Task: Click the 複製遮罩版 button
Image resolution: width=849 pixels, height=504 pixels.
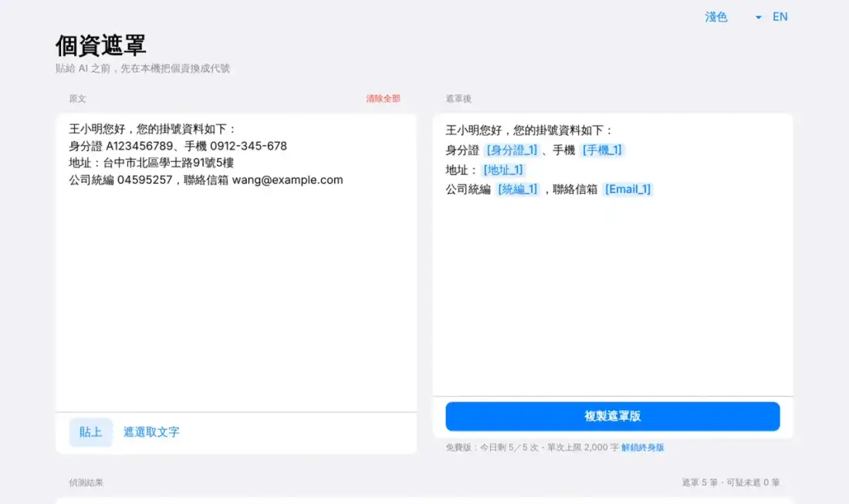Action: [x=612, y=416]
